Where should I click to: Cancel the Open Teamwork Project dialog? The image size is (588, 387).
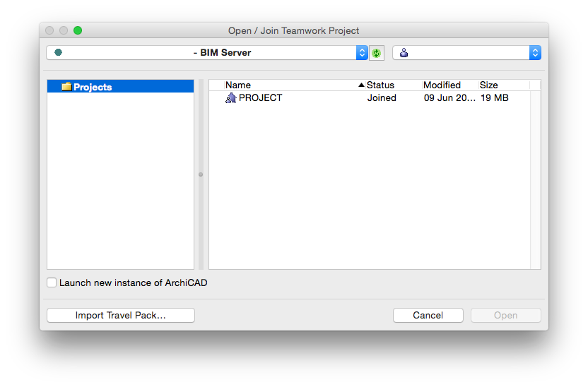(x=428, y=315)
